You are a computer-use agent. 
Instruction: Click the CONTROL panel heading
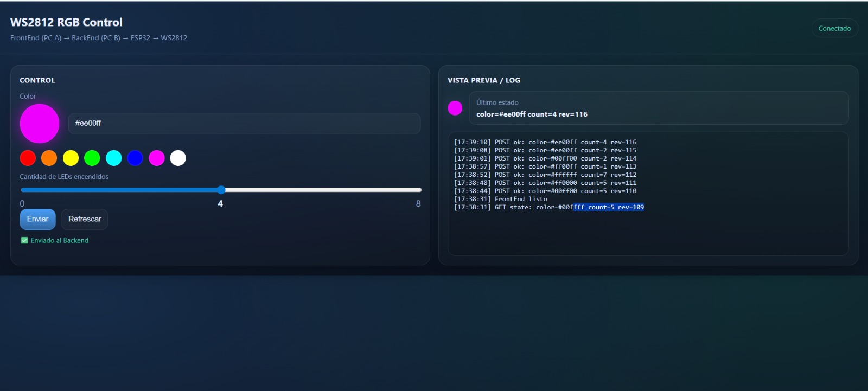click(37, 80)
